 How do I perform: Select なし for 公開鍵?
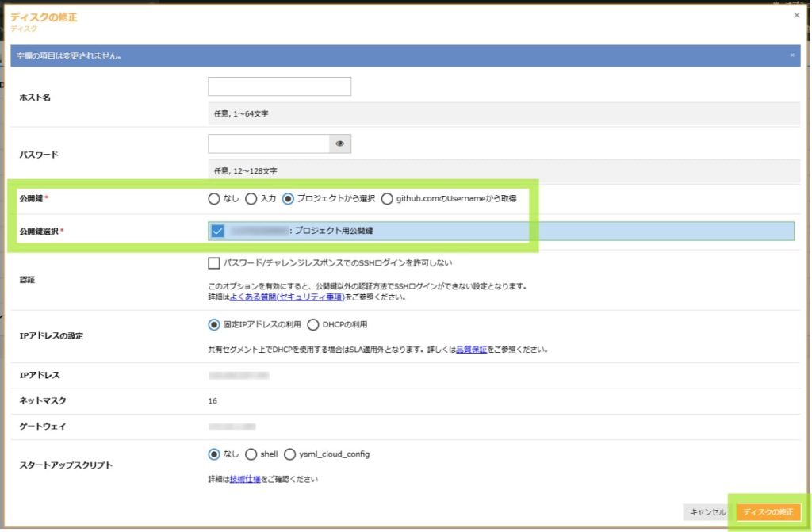pyautogui.click(x=213, y=199)
